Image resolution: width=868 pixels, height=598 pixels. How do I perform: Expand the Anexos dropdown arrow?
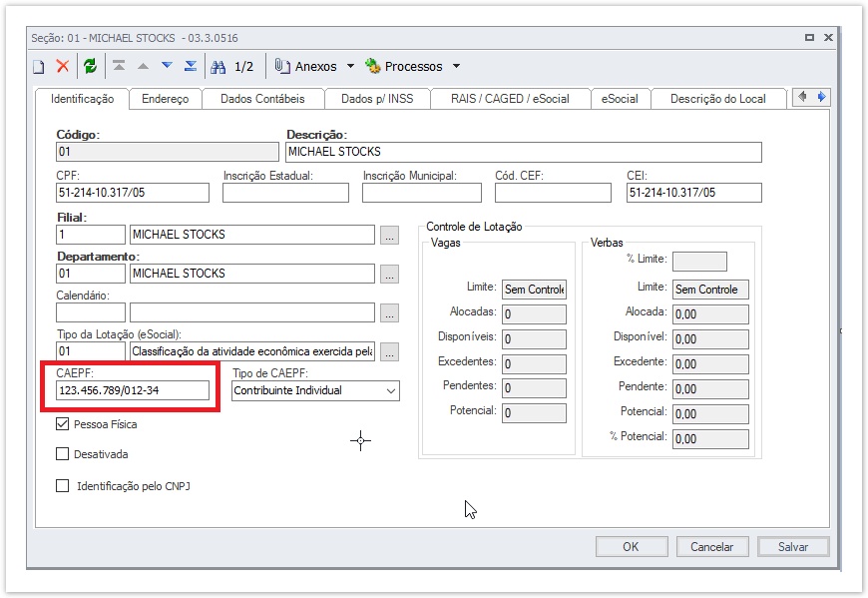(350, 66)
